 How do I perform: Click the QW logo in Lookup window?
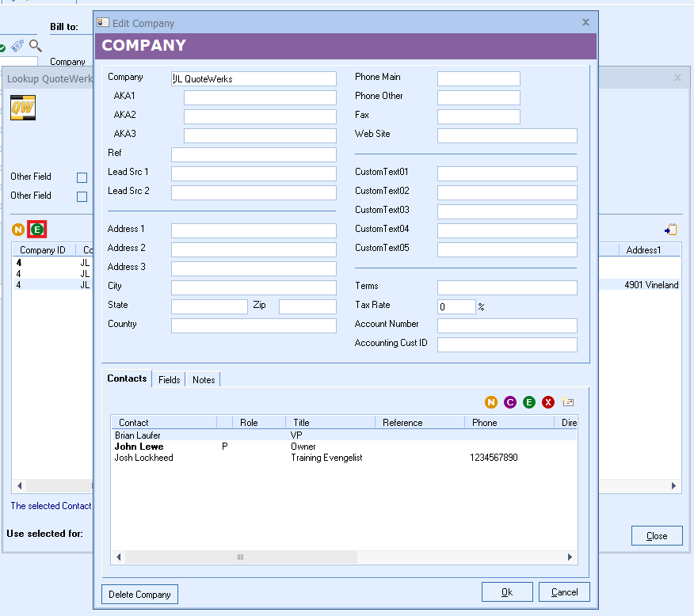(x=23, y=108)
